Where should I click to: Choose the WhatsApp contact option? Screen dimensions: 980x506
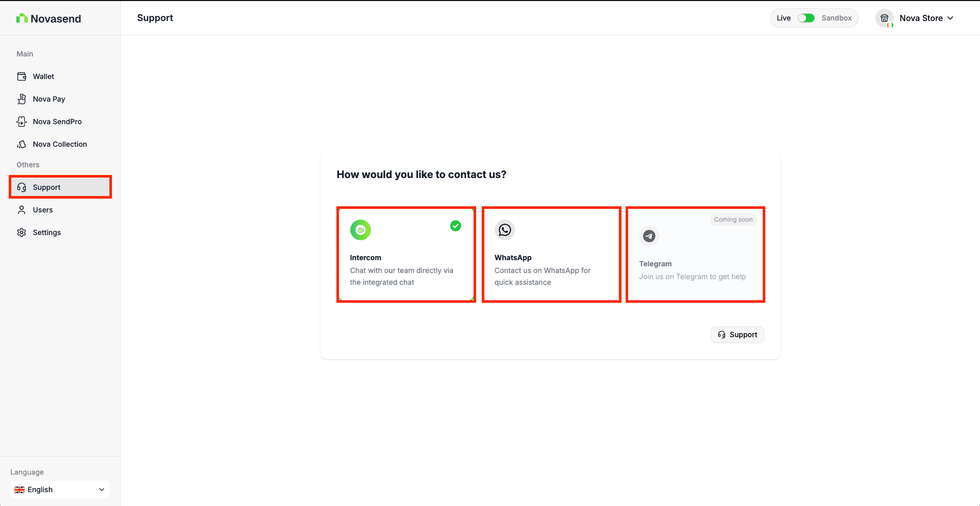click(x=552, y=255)
